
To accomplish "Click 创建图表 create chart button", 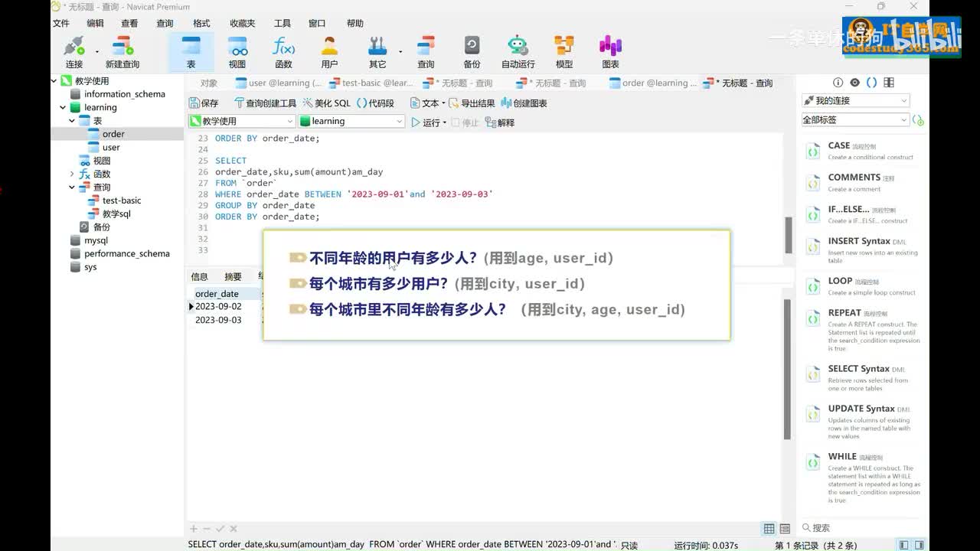I will tap(524, 103).
